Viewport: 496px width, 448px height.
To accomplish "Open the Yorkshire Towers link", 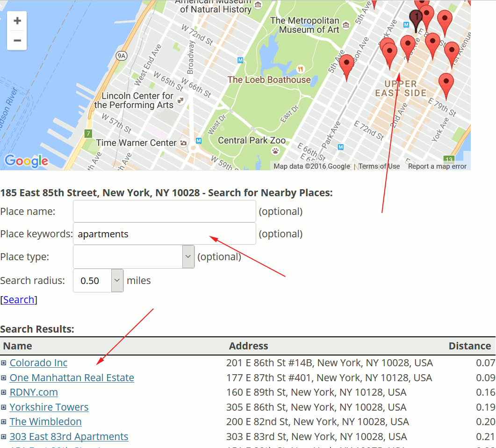I will pyautogui.click(x=49, y=407).
